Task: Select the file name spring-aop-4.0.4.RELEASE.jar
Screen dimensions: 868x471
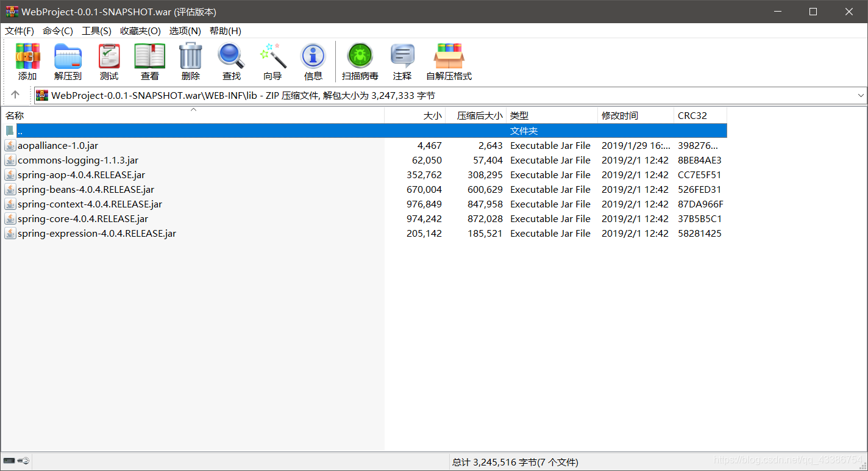Action: tap(81, 175)
